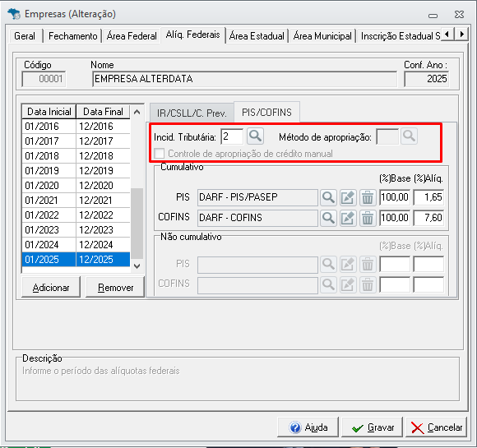Click Cumulativo COFINS alíquota 7,60 field

[x=428, y=218]
